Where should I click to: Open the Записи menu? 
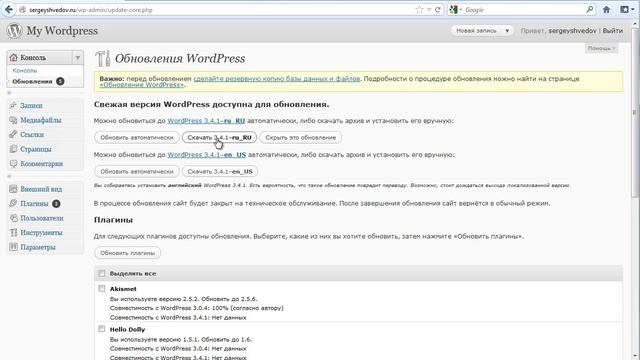(x=31, y=105)
